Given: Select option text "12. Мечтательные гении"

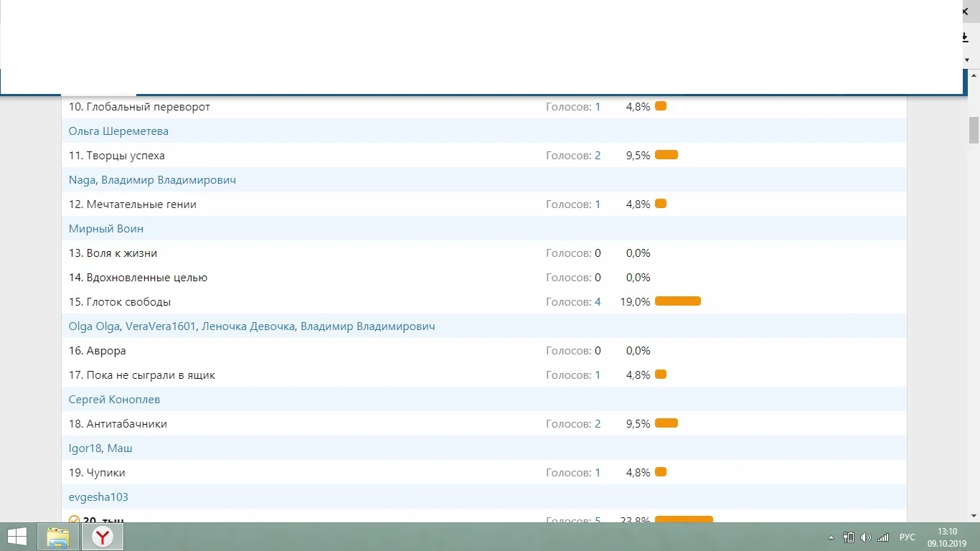Looking at the screenshot, I should 133,204.
